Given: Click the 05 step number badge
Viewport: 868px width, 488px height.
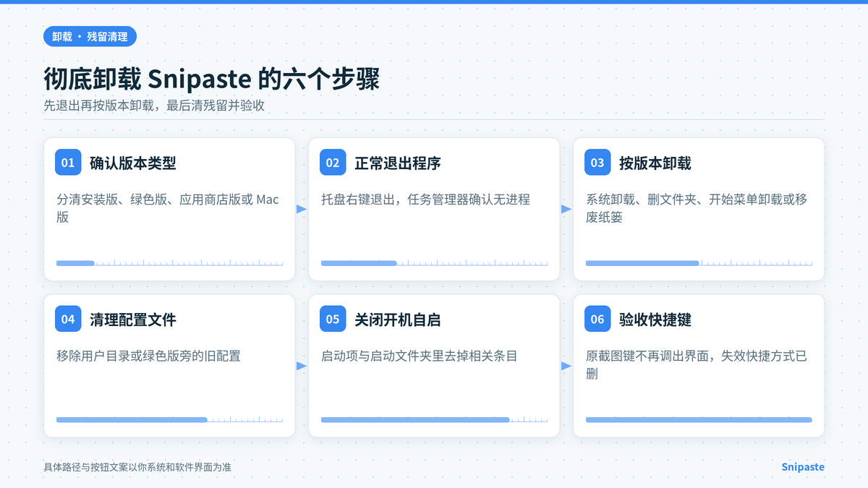Looking at the screenshot, I should point(333,319).
